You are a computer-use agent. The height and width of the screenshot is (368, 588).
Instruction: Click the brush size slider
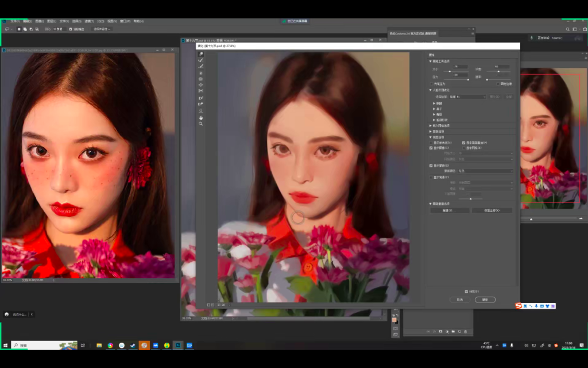[450, 71]
